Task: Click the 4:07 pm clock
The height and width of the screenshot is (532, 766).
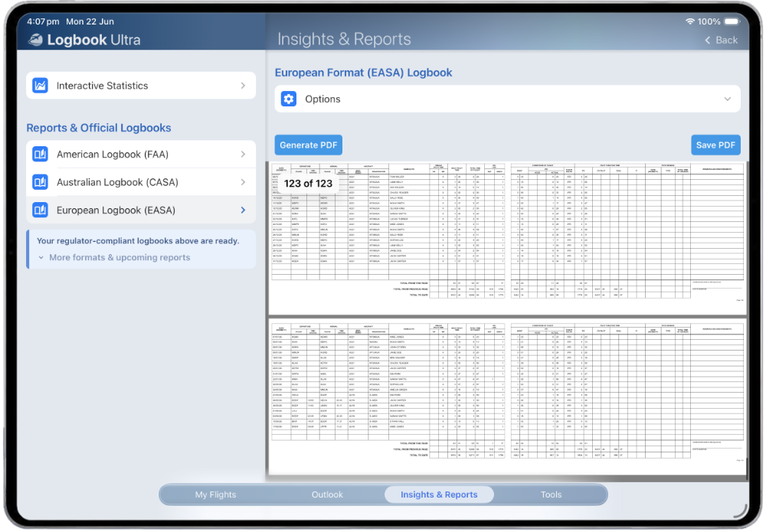Action: [x=43, y=21]
